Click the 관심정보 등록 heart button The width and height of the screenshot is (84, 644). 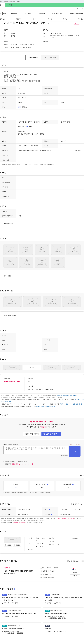(x=33, y=58)
